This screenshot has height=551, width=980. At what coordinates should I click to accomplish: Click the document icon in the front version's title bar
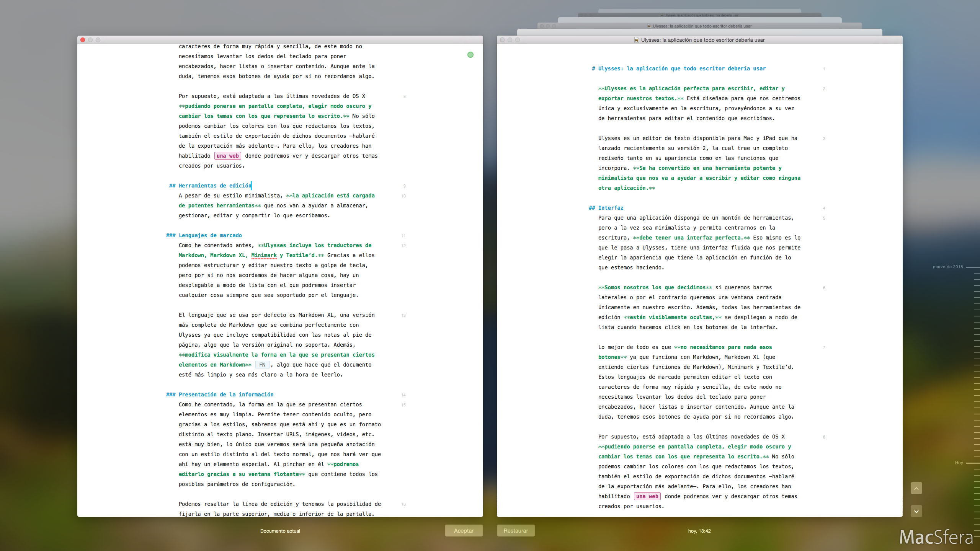(x=637, y=40)
